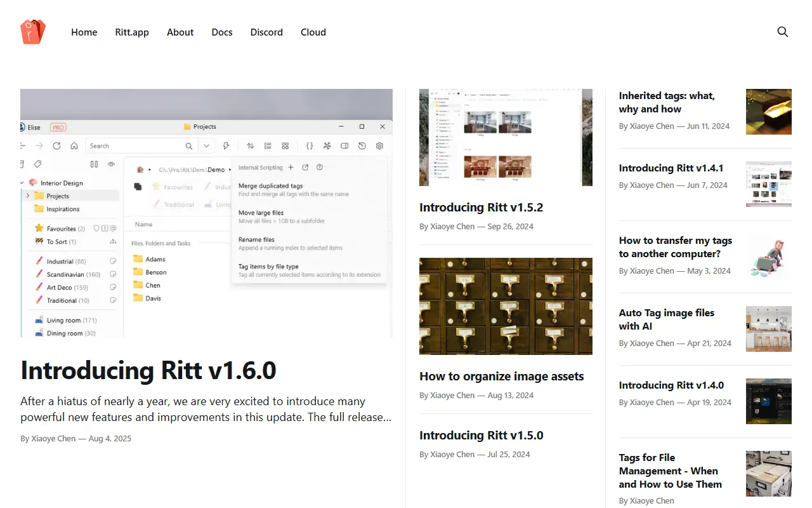The image size is (812, 508).
Task: Click the date May 3, 2024
Action: [709, 271]
